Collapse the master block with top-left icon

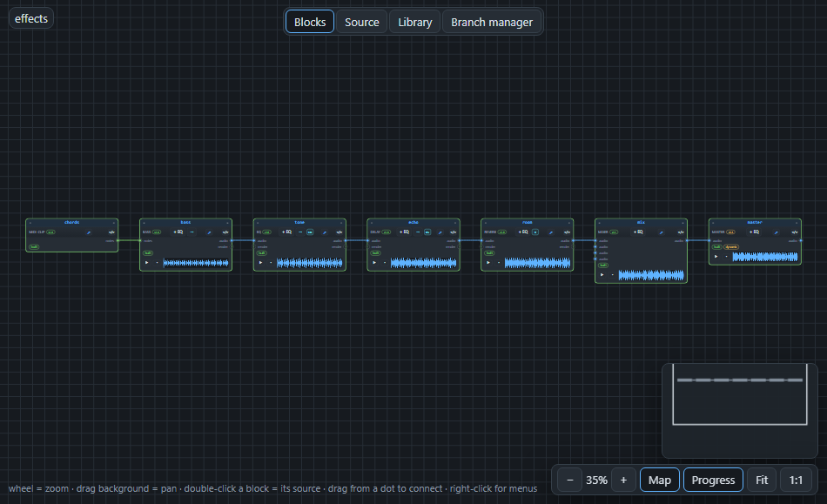click(x=713, y=223)
